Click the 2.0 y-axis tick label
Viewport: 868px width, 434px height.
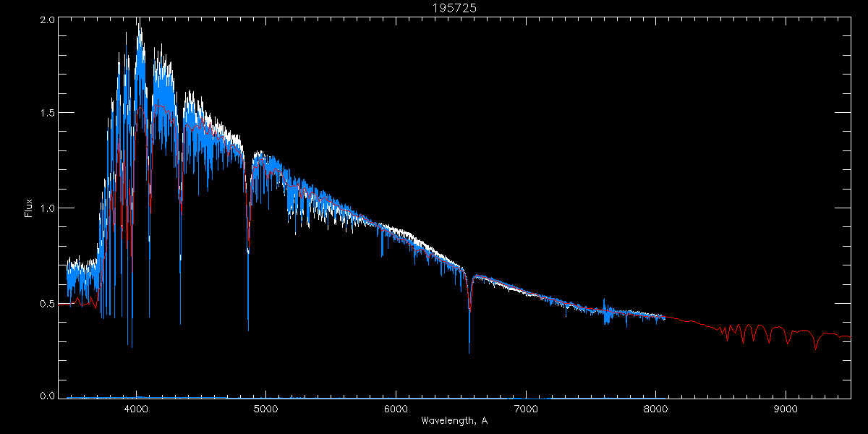46,20
